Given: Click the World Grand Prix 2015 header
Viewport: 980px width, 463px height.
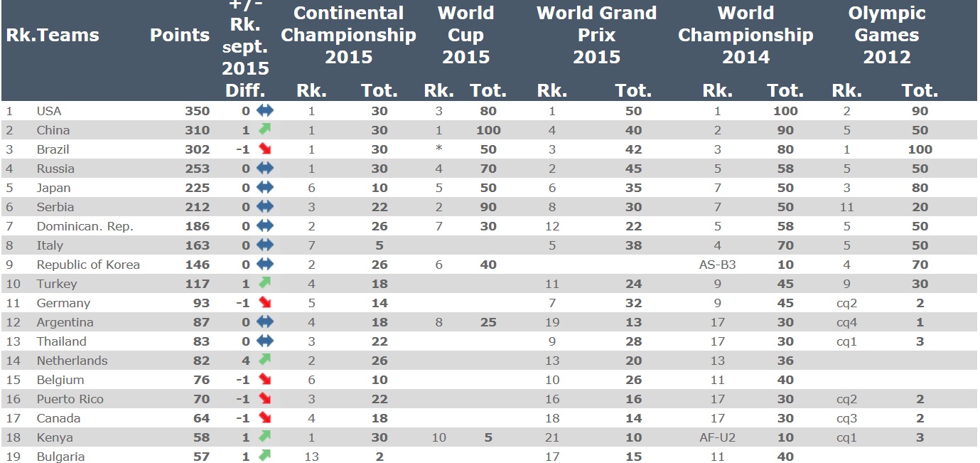Looking at the screenshot, I should click(x=596, y=35).
